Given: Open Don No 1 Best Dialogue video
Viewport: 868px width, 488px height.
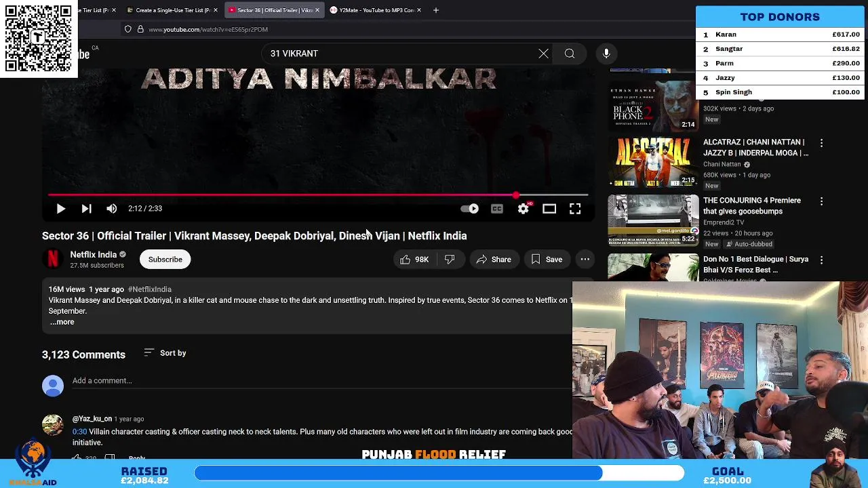Looking at the screenshot, I should (x=755, y=264).
